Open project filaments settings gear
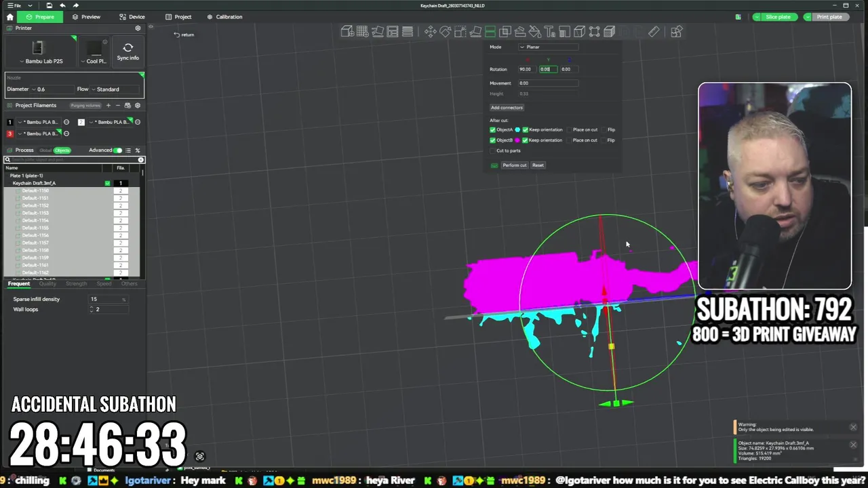This screenshot has width=868, height=488. tap(138, 105)
